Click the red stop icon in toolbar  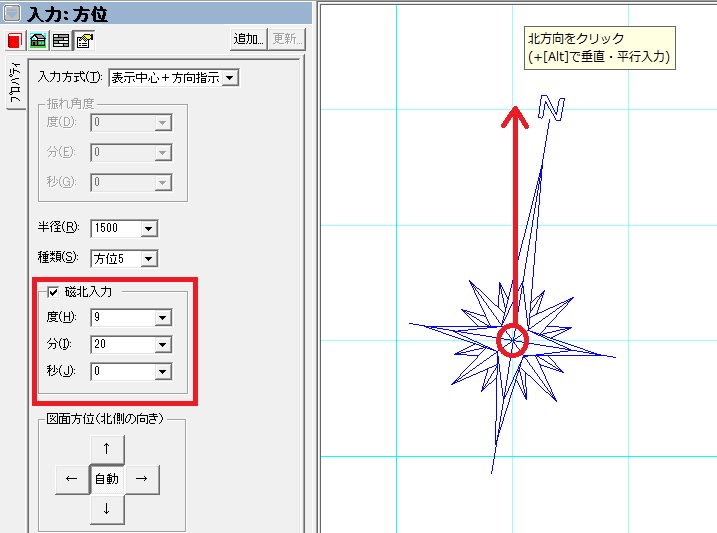tap(15, 41)
